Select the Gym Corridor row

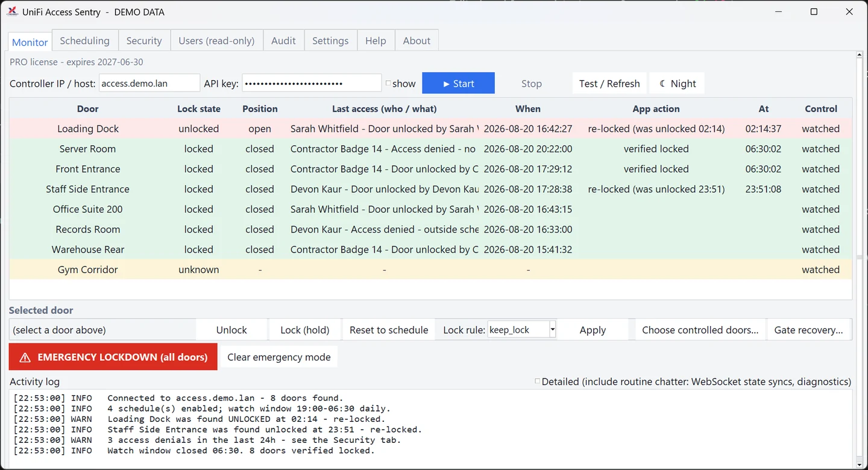(x=430, y=269)
